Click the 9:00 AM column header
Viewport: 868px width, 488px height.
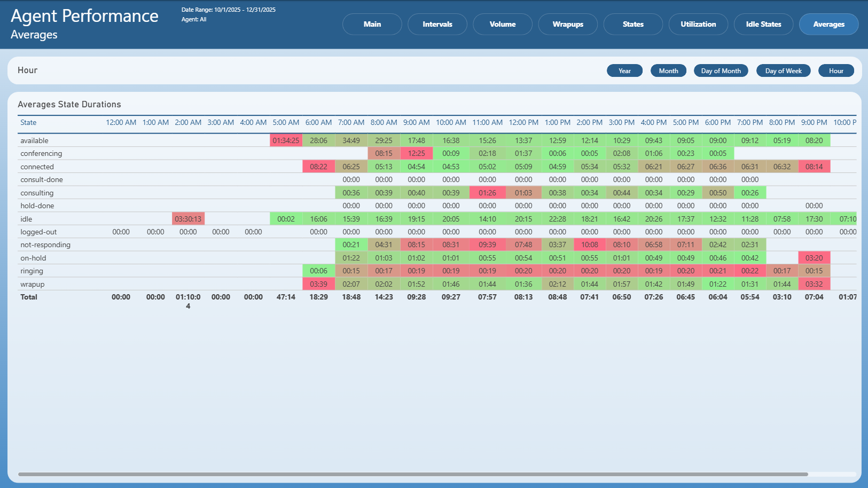coord(416,122)
